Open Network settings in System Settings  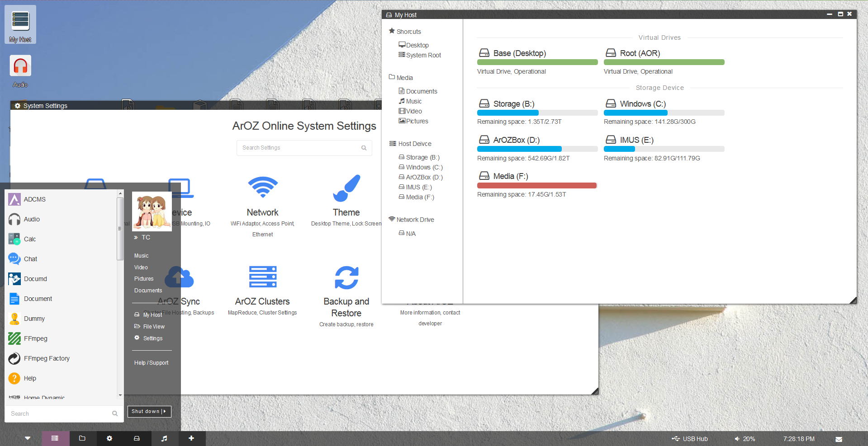[x=262, y=206]
